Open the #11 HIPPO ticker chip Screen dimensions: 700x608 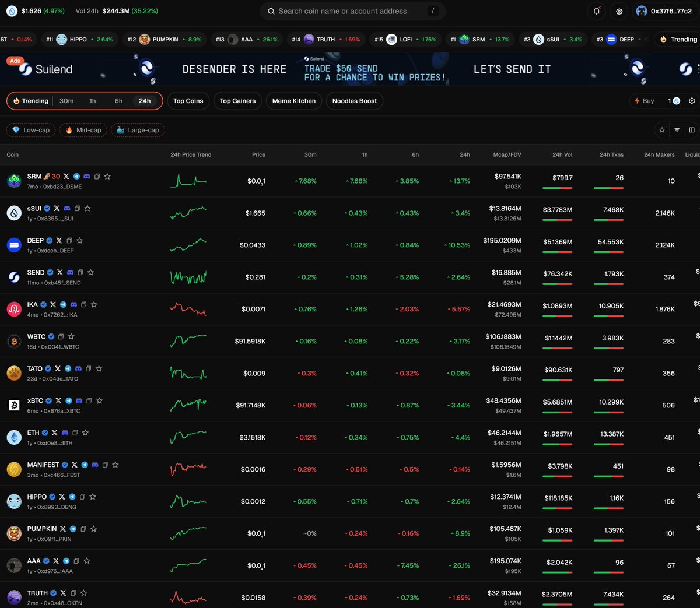79,39
